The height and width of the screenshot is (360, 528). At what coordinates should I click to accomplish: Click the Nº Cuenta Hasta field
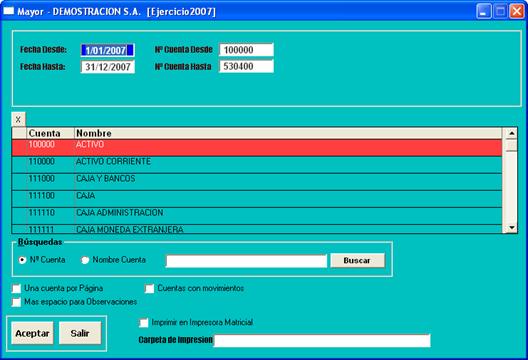(x=246, y=66)
